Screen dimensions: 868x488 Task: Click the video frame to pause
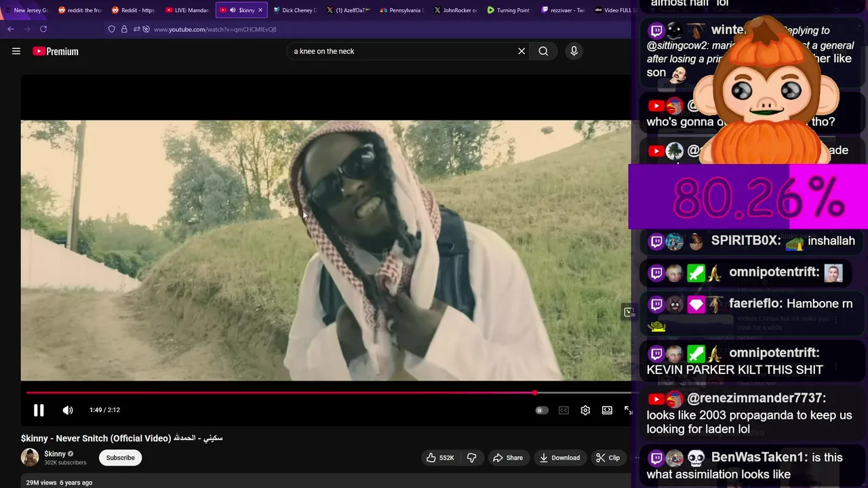[325, 251]
